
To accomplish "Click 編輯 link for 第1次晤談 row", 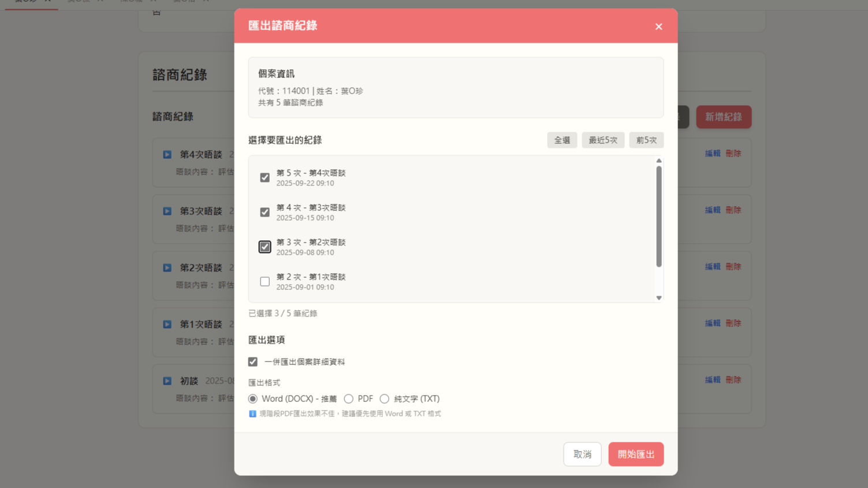I will click(713, 323).
